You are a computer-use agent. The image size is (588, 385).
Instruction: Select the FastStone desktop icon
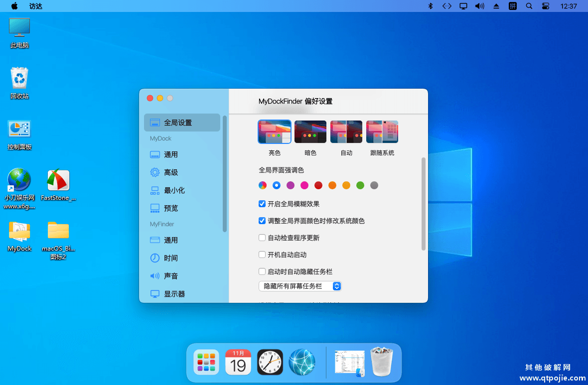(x=58, y=185)
